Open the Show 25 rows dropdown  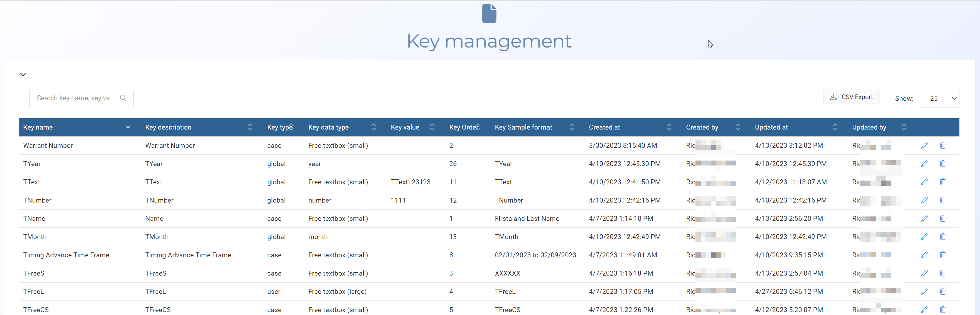939,99
